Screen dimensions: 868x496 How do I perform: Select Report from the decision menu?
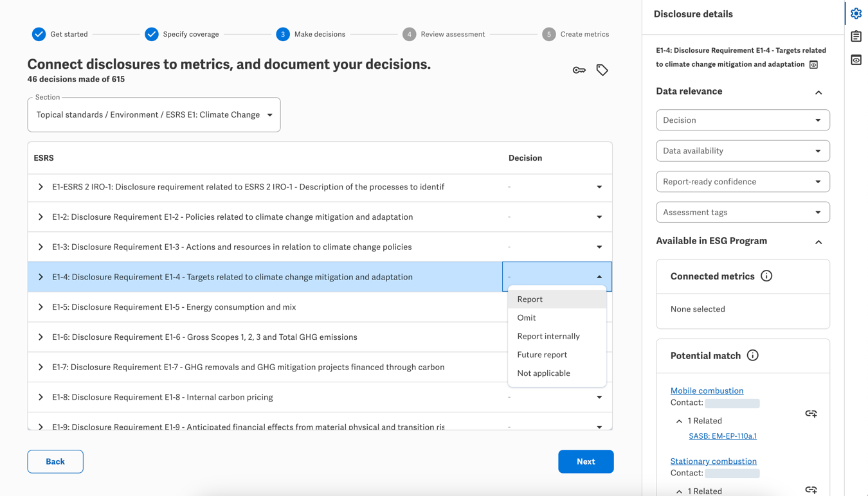[530, 299]
